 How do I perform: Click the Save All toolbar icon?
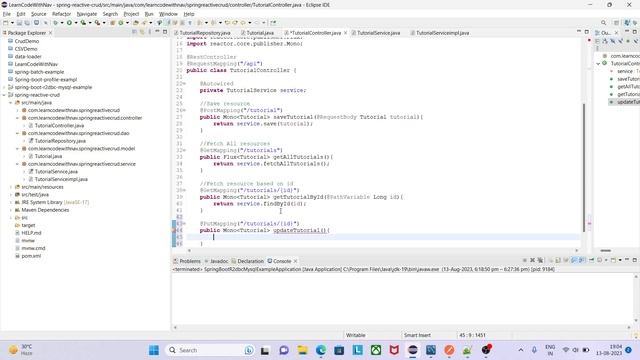coord(27,23)
